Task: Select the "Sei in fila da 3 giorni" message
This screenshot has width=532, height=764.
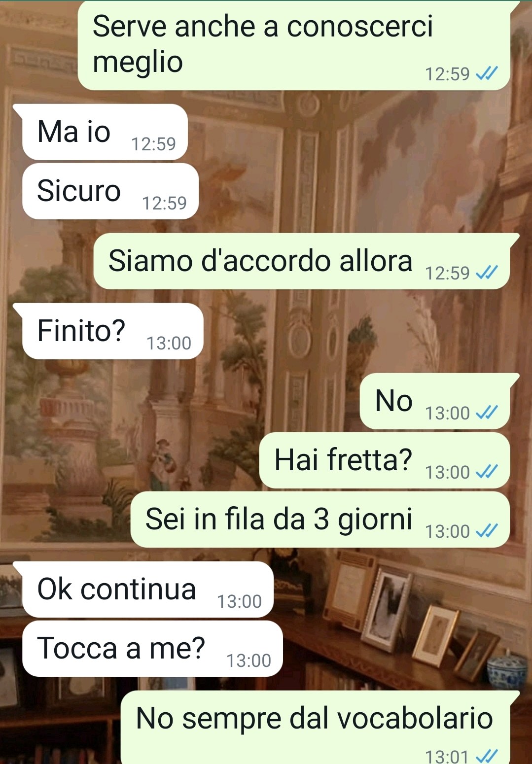Action: coord(320,519)
